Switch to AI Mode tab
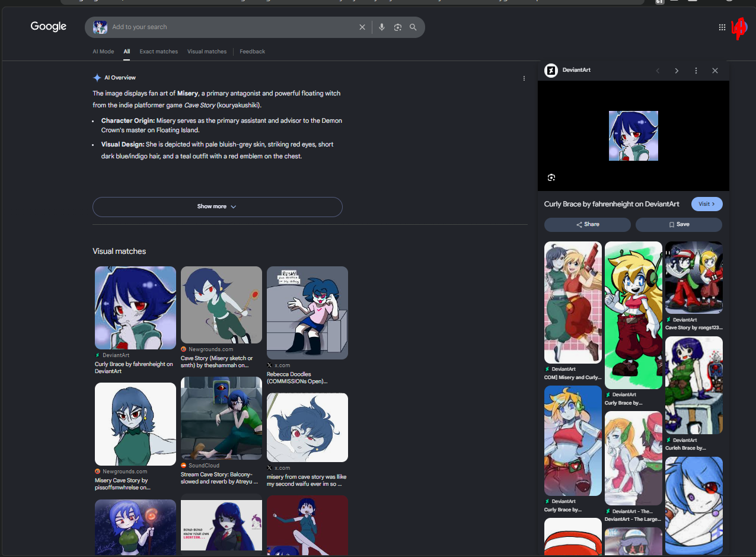Screen dimensions: 756x557 coord(103,52)
